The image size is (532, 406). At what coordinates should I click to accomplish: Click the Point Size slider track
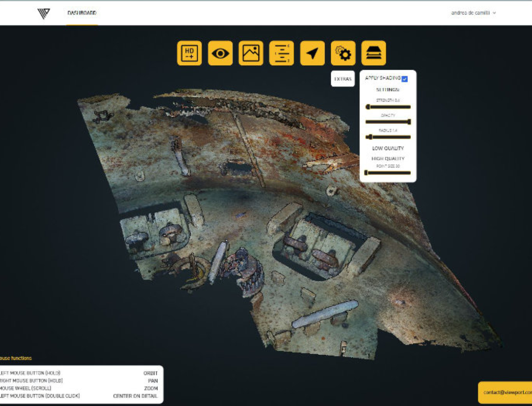point(388,173)
